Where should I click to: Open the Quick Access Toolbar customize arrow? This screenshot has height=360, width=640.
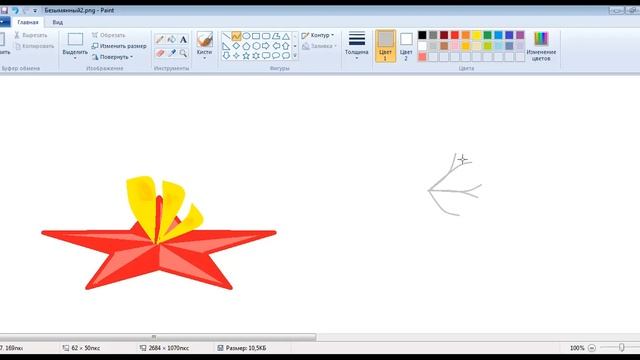(x=35, y=11)
